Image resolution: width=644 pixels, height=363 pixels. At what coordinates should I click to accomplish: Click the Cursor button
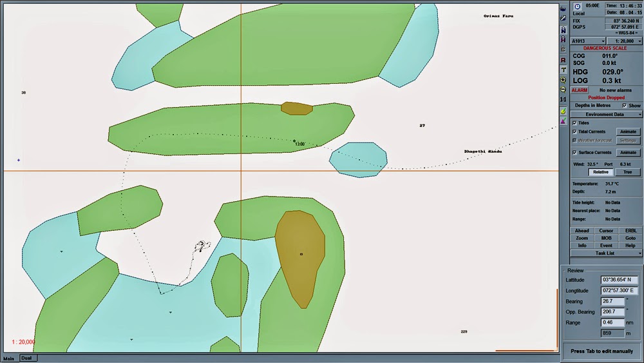coord(606,231)
